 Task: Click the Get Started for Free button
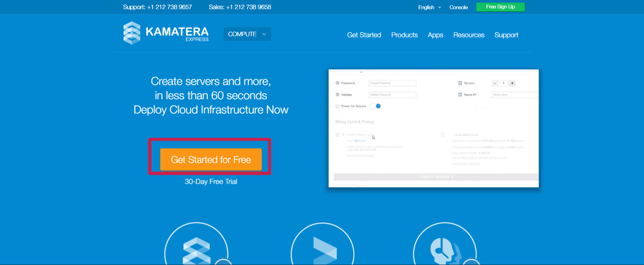[211, 160]
